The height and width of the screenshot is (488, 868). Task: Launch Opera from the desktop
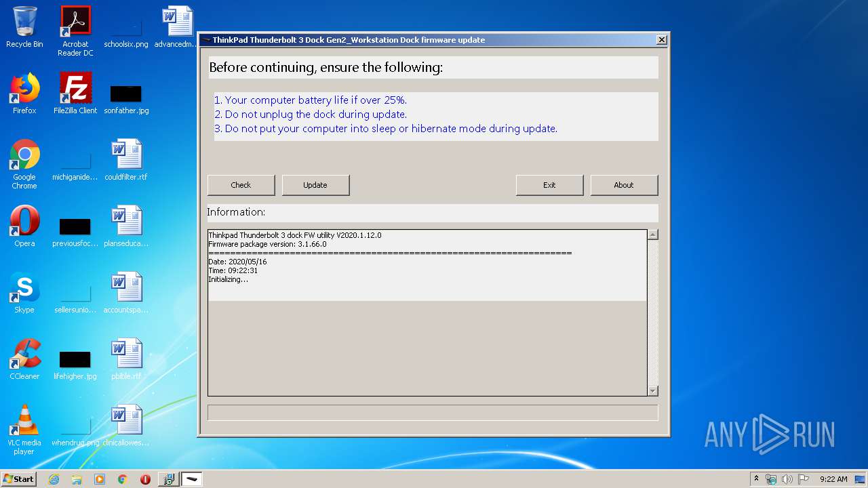pyautogui.click(x=24, y=226)
